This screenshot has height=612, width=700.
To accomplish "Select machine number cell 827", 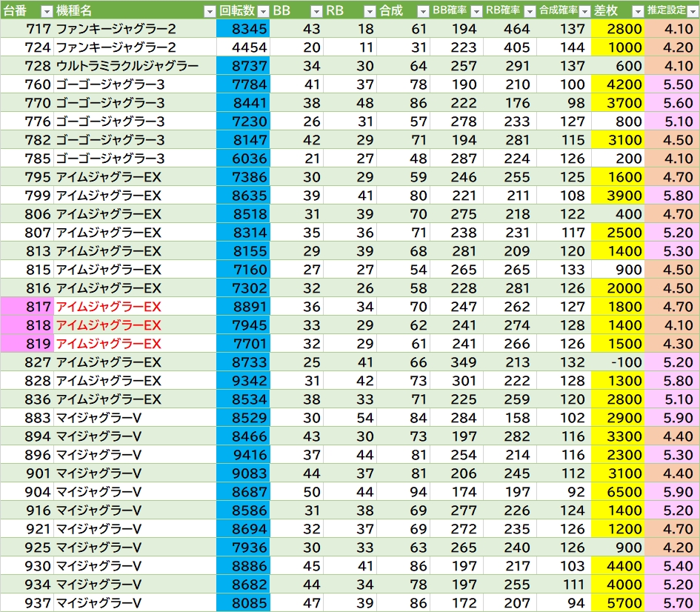I will pyautogui.click(x=27, y=362).
